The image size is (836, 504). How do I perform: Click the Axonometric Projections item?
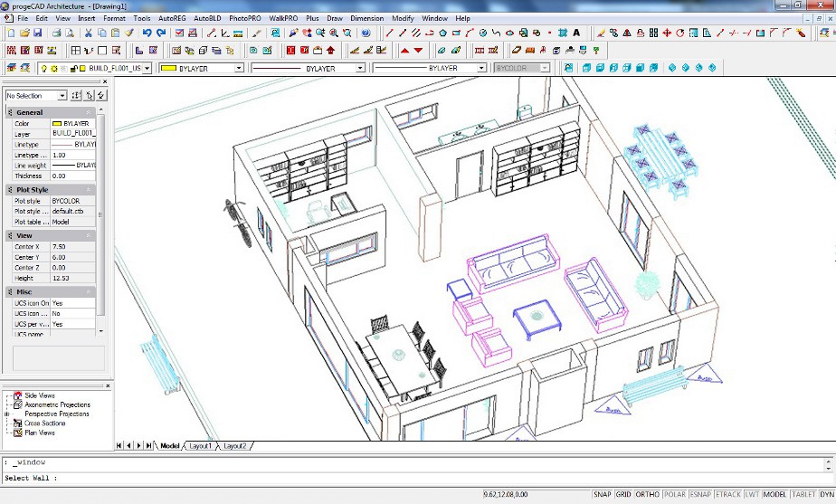[57, 405]
